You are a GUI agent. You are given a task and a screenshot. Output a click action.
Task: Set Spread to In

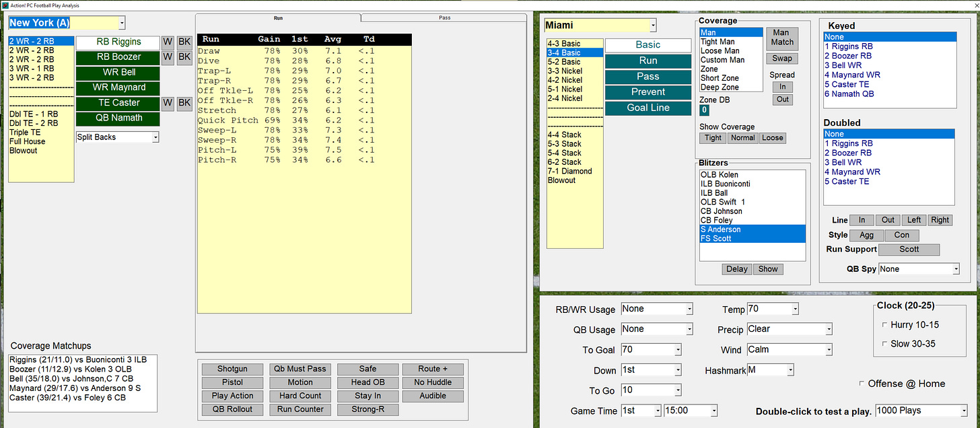coord(782,87)
